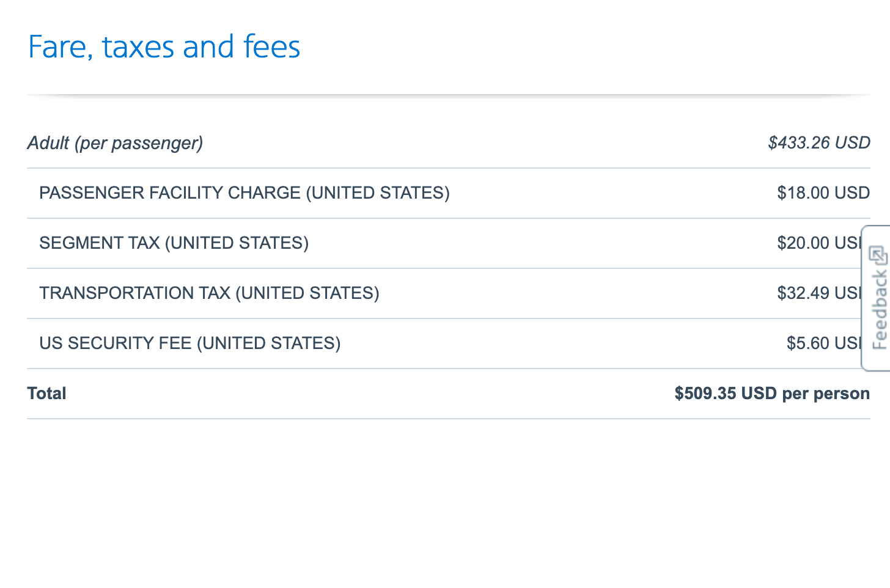Screen dimensions: 890x588
Task: Click the $433.26 USD adult fare amount
Action: click(x=818, y=143)
